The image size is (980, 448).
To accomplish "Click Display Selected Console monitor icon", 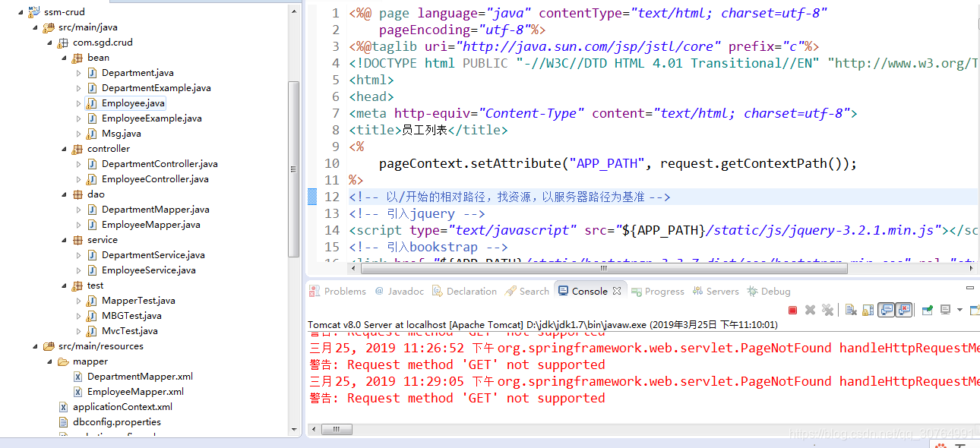I will [x=945, y=310].
